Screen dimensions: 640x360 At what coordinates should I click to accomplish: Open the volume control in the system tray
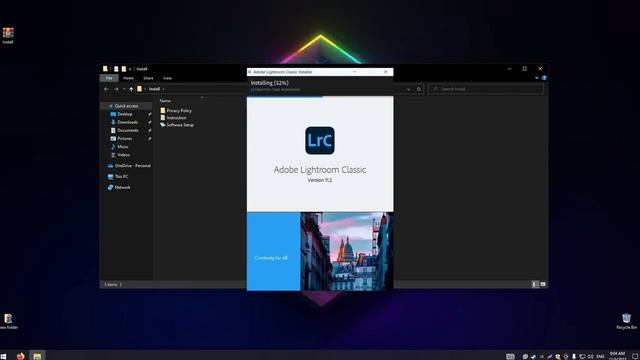(x=590, y=356)
